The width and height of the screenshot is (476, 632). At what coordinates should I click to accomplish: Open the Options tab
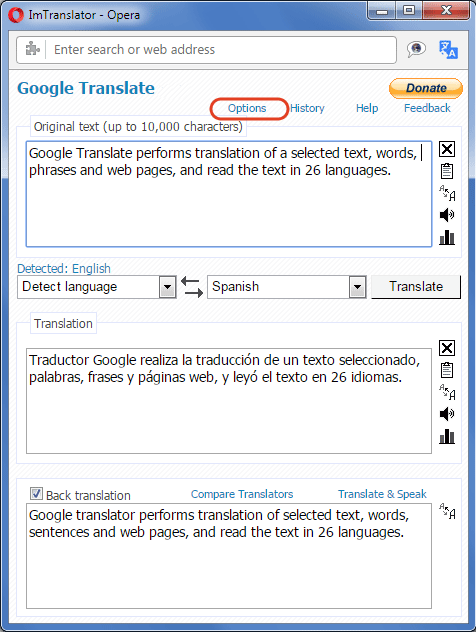tap(247, 108)
